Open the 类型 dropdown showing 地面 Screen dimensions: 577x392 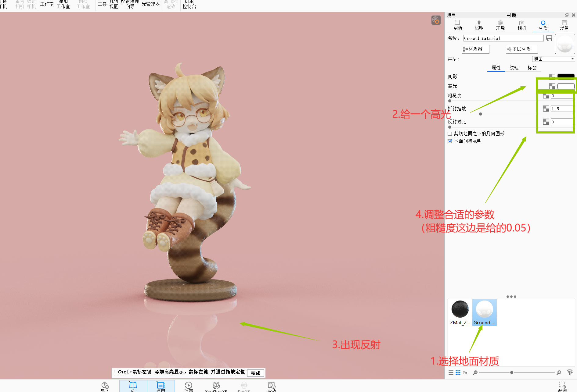554,59
